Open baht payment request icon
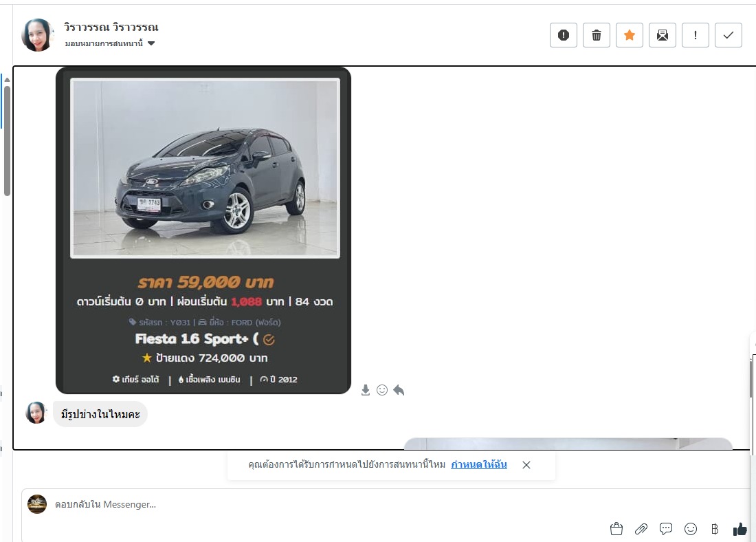756x542 pixels. [x=715, y=529]
